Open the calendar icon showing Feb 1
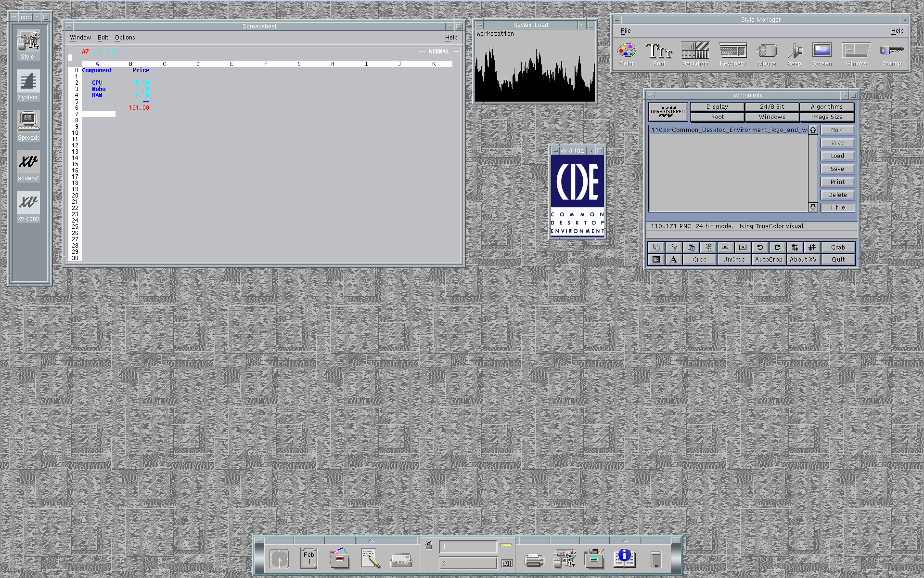Viewport: 924px width, 578px height. coord(309,559)
